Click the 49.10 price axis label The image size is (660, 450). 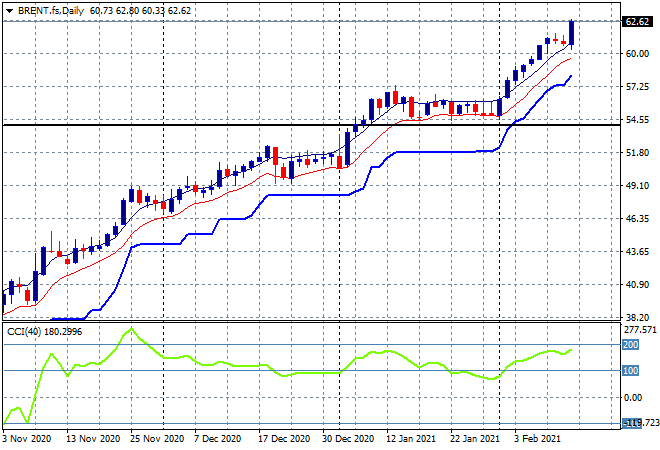637,185
